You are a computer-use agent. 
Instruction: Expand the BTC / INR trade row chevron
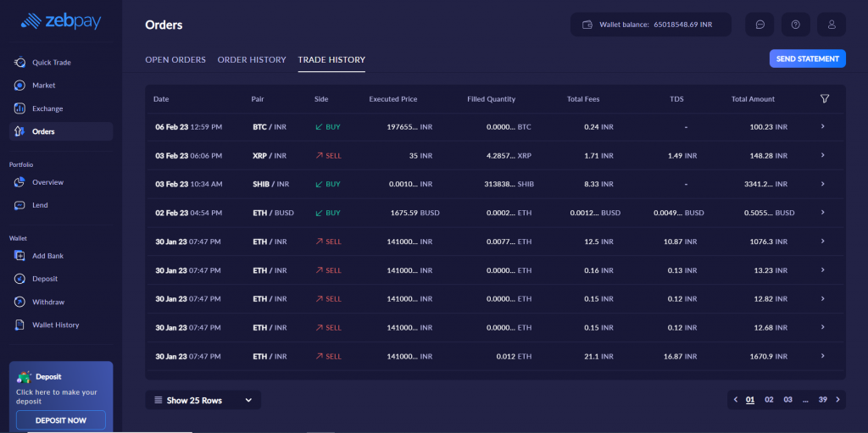(822, 126)
